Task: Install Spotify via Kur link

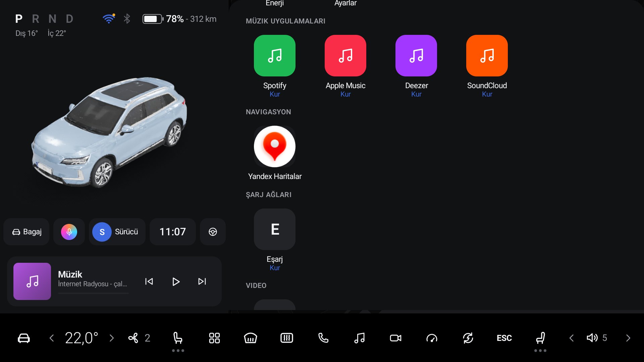Action: tap(275, 94)
